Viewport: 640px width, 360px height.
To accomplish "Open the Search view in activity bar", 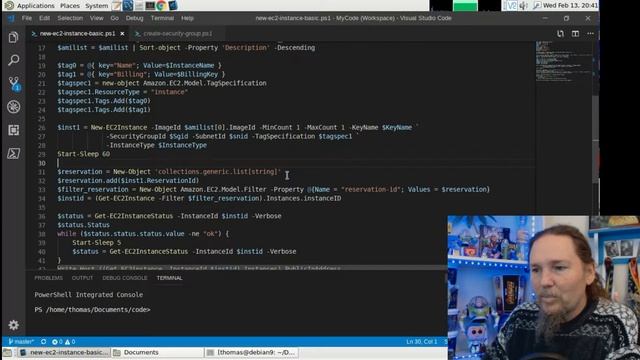I will coord(13,60).
